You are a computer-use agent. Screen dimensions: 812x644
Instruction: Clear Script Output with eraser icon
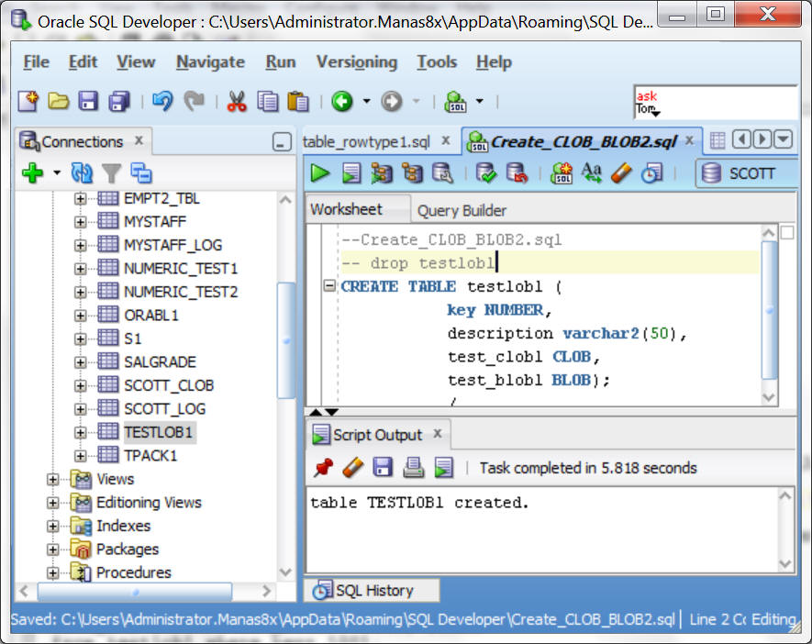(353, 468)
